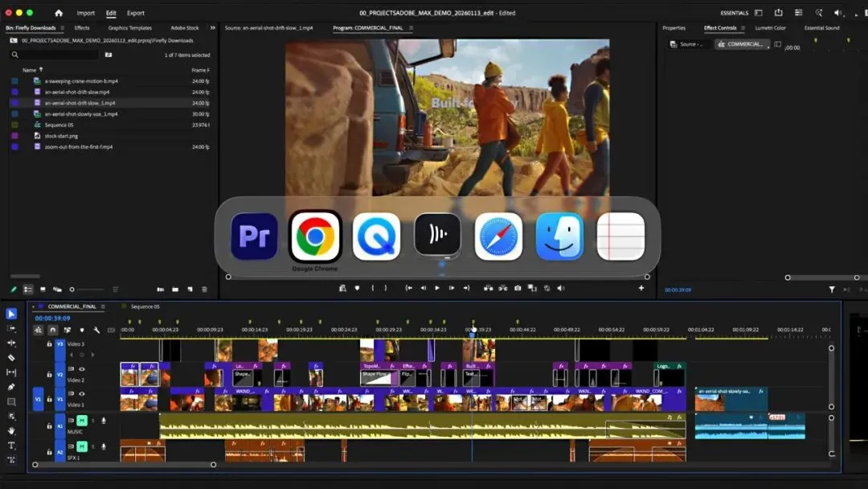Screen dimensions: 868x489
Task: Pick the Pen tool
Action: [x=11, y=387]
